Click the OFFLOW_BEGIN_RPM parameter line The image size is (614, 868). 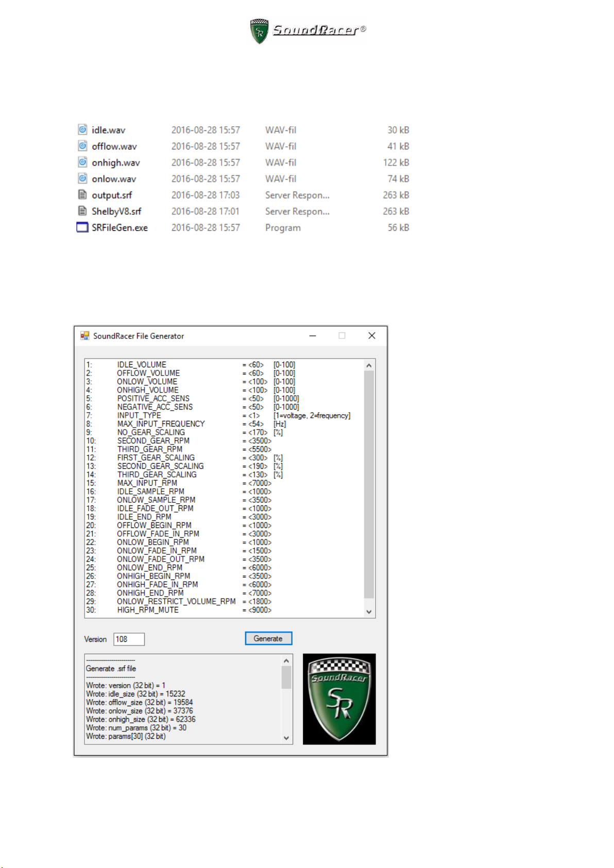179,525
